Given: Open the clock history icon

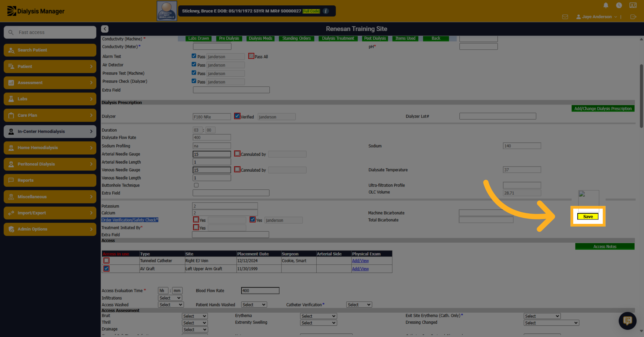Looking at the screenshot, I should click(619, 5).
